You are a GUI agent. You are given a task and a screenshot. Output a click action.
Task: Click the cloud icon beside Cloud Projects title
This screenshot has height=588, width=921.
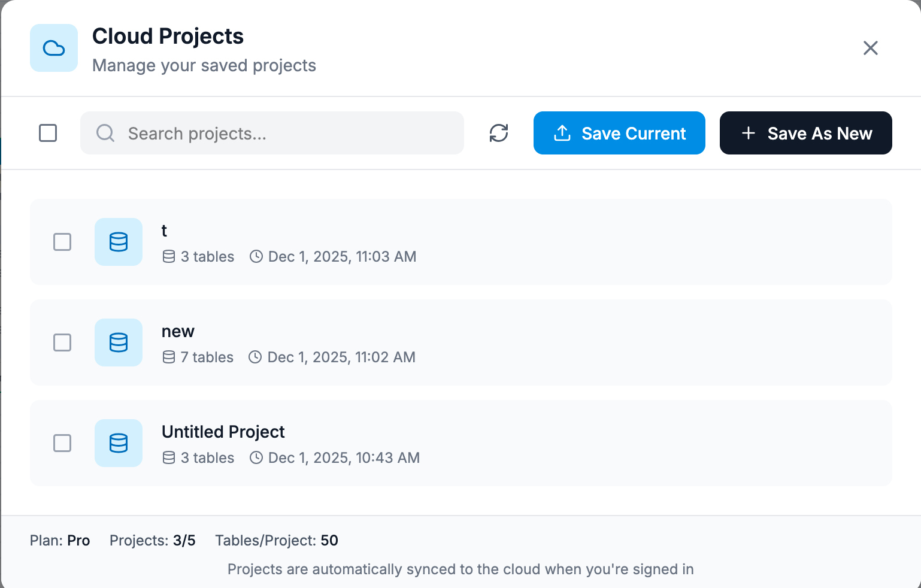[x=54, y=48]
